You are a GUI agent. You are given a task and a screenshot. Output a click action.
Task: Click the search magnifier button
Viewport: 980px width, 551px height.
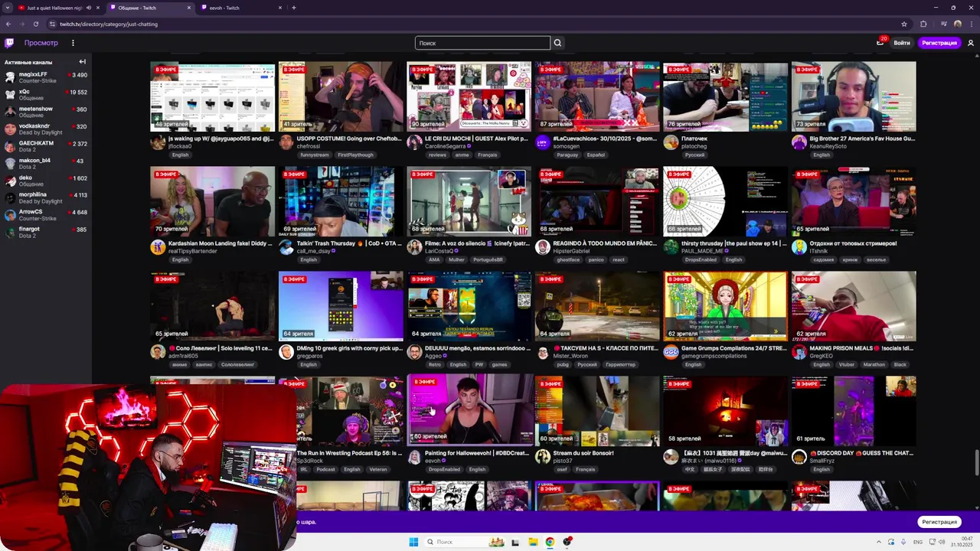(557, 43)
